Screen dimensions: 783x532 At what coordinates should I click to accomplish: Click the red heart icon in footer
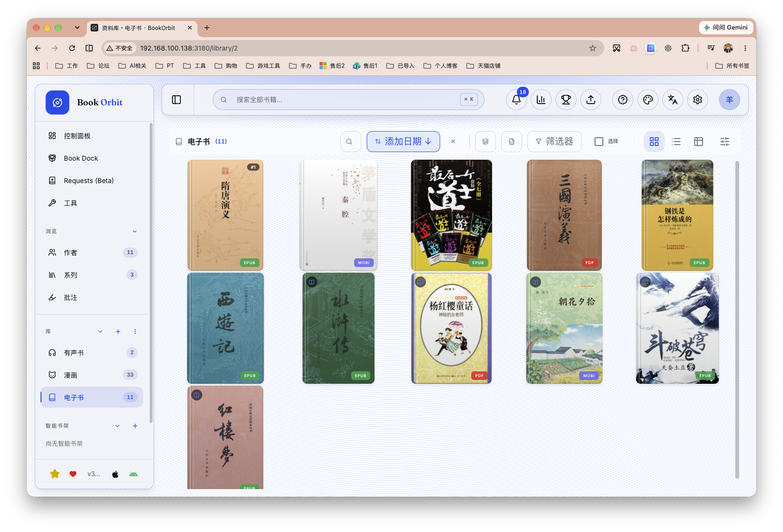pos(73,474)
